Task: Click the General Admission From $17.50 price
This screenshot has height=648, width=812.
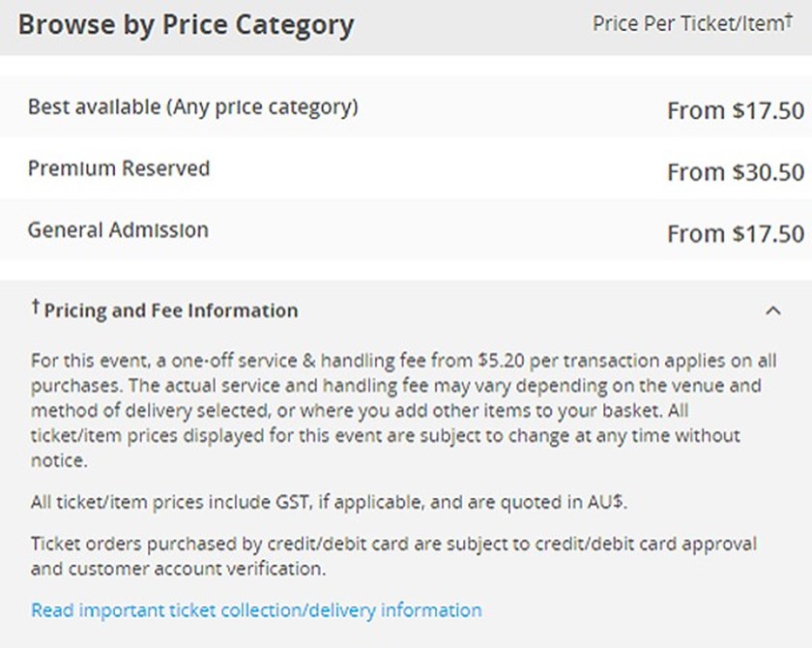Action: point(735,233)
